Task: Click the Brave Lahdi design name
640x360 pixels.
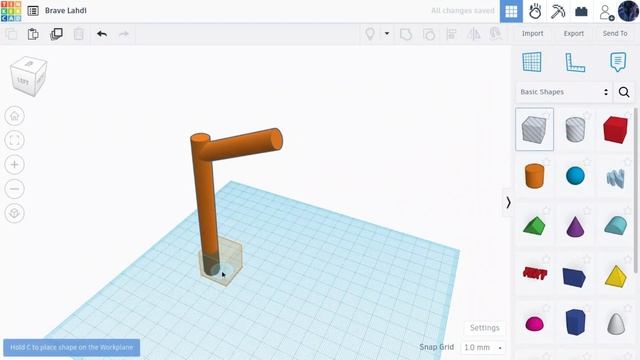Action: click(x=66, y=11)
